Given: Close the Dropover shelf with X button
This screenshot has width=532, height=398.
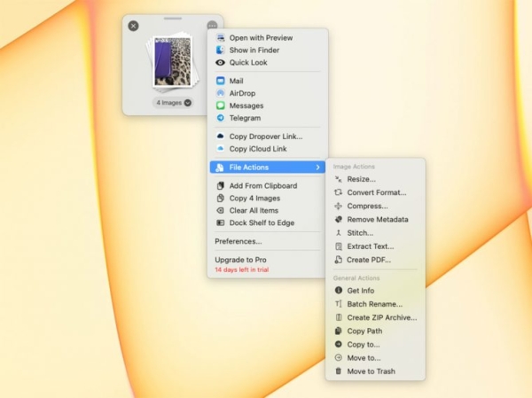Looking at the screenshot, I should [133, 26].
